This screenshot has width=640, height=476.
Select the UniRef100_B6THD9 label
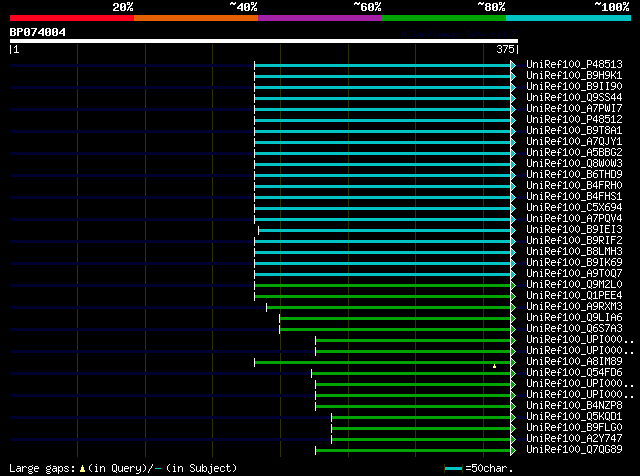574,175
